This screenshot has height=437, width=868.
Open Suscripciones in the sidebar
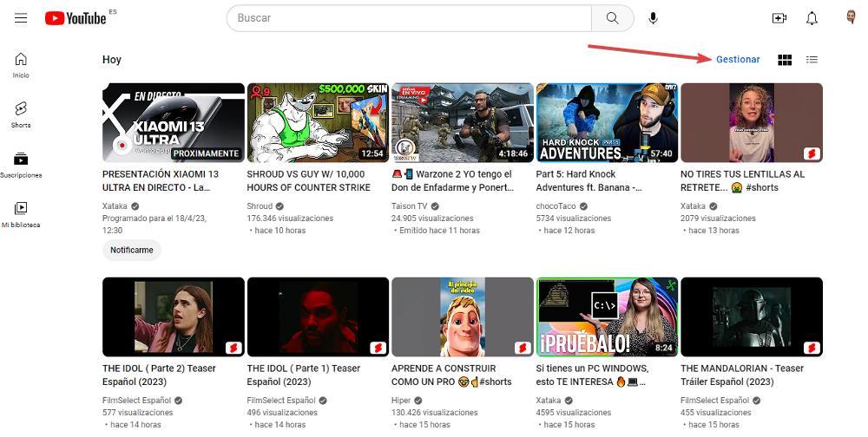pyautogui.click(x=21, y=165)
